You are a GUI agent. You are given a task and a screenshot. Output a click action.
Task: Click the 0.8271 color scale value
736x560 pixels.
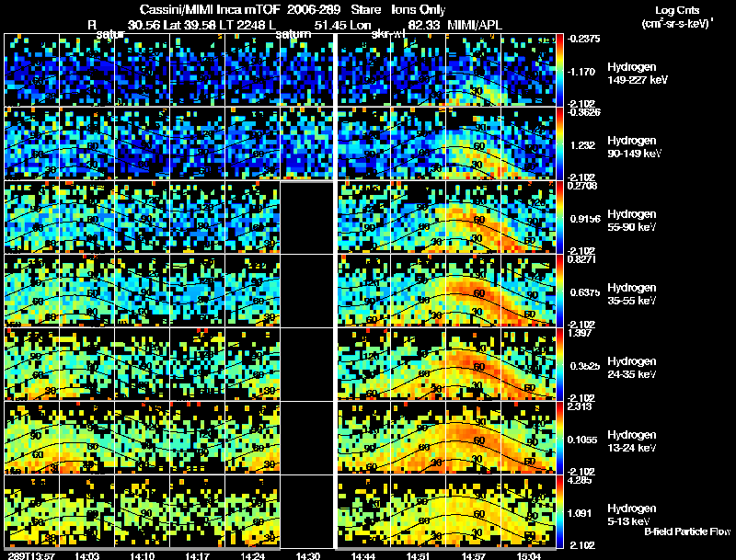582,259
